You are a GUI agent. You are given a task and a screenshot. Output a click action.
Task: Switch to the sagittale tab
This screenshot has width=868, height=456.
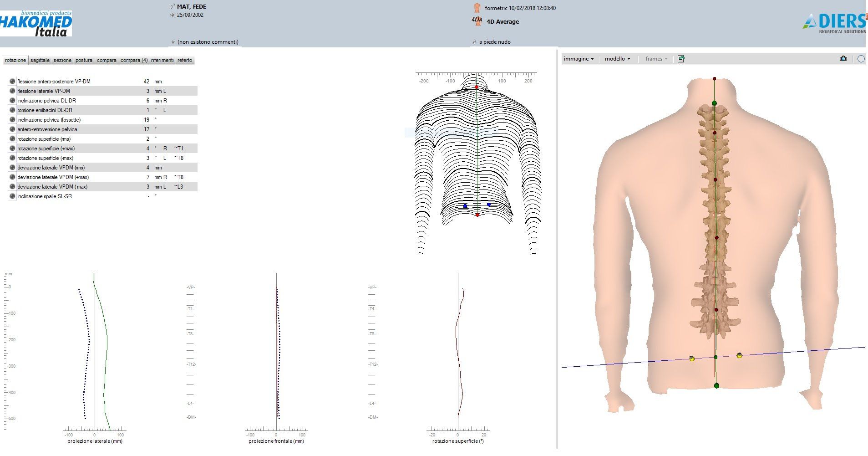click(x=40, y=60)
